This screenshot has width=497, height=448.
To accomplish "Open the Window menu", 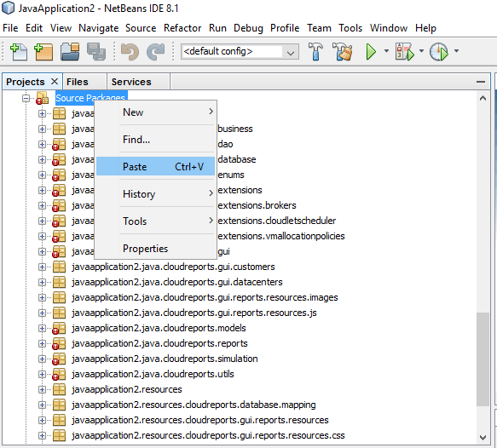I will pyautogui.click(x=389, y=28).
